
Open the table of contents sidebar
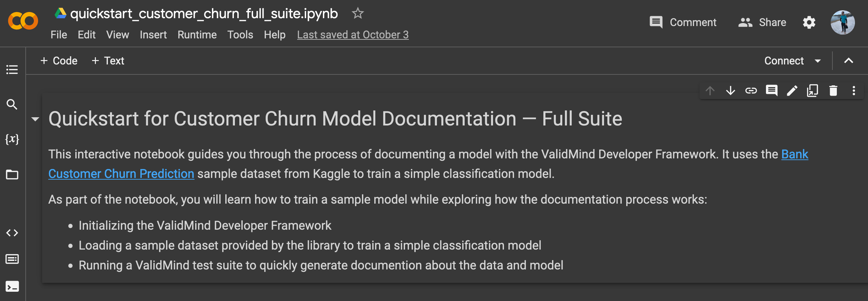point(12,70)
